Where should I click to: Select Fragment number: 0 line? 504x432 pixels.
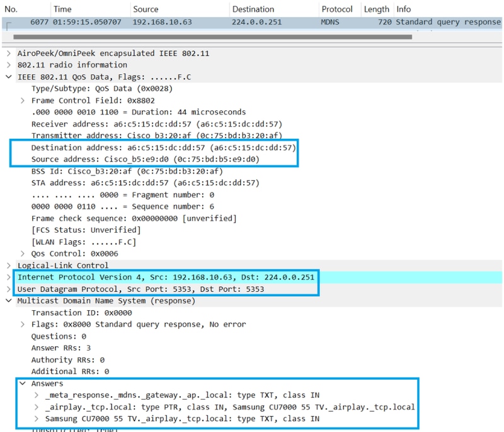click(x=123, y=195)
